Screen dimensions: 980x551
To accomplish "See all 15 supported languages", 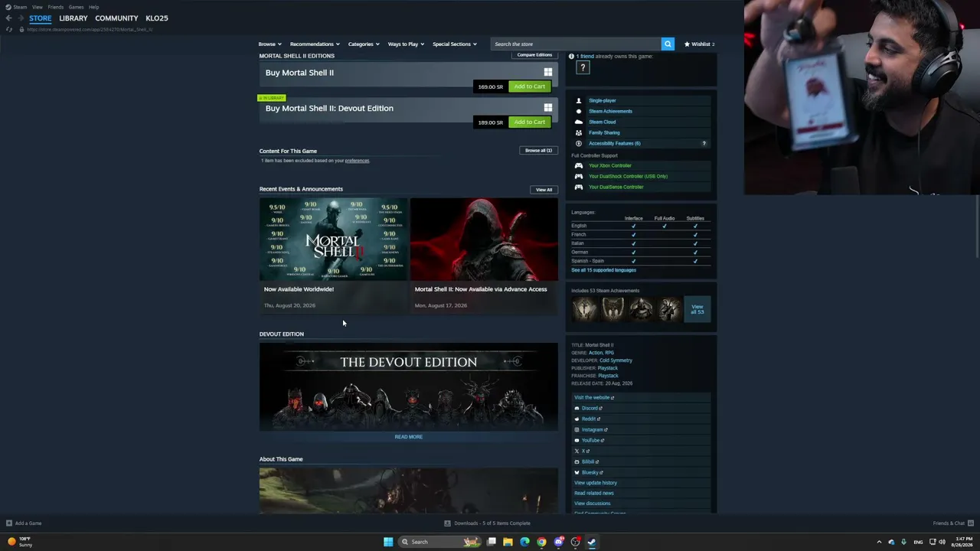I will (x=603, y=270).
